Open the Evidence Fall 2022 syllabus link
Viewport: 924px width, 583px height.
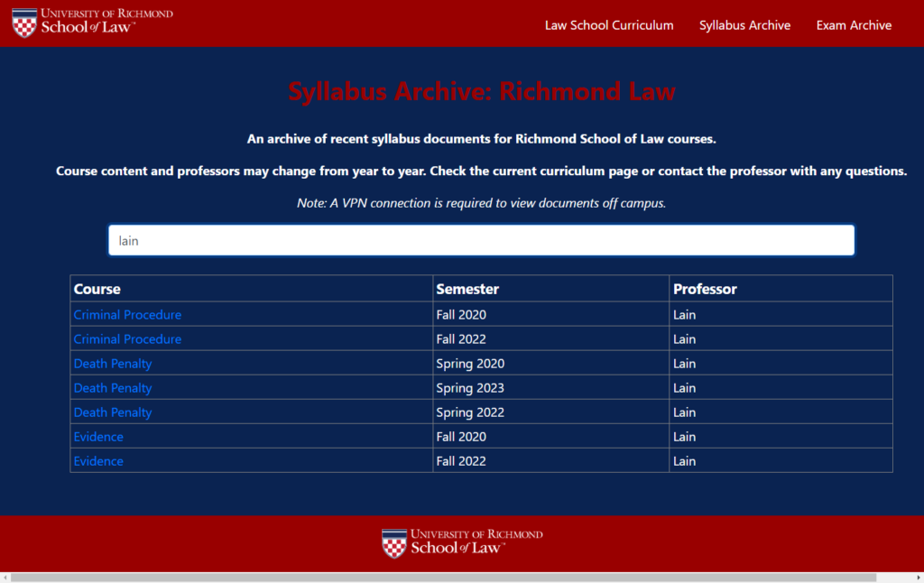pyautogui.click(x=98, y=461)
